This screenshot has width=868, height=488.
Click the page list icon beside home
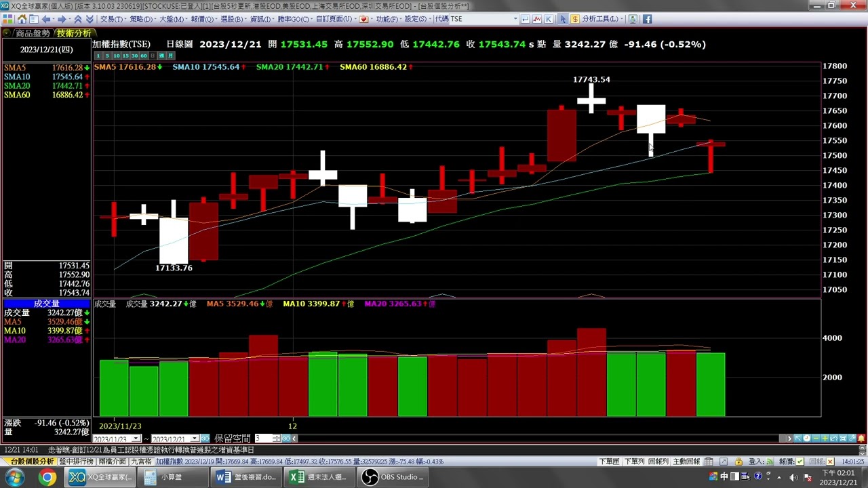pyautogui.click(x=34, y=19)
